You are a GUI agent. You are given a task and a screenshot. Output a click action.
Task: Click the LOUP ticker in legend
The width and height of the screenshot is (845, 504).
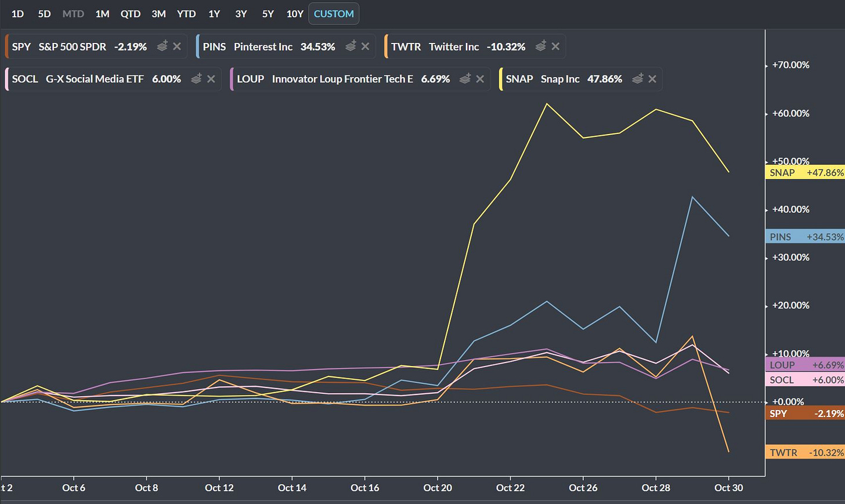(250, 79)
